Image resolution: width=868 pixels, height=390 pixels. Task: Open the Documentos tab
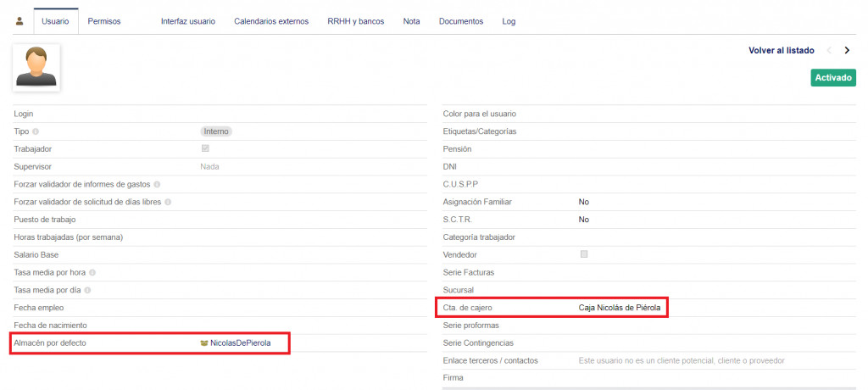tap(461, 21)
